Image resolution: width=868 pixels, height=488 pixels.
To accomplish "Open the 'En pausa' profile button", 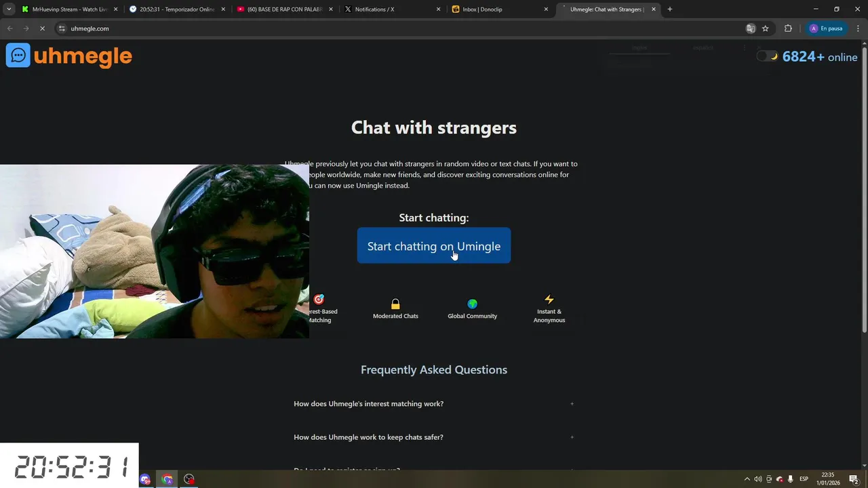I will tap(826, 28).
